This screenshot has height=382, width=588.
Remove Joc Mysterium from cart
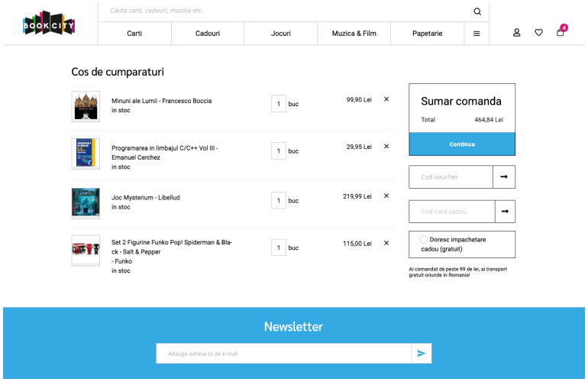386,196
